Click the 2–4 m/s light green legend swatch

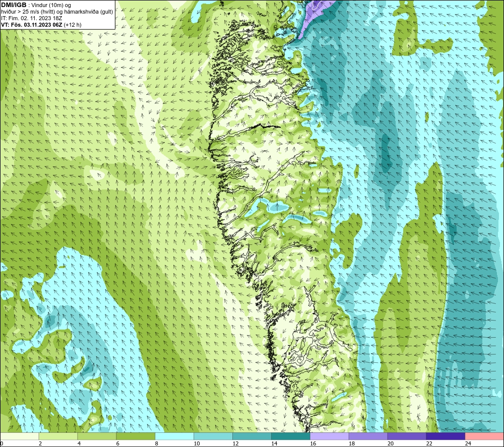click(58, 436)
